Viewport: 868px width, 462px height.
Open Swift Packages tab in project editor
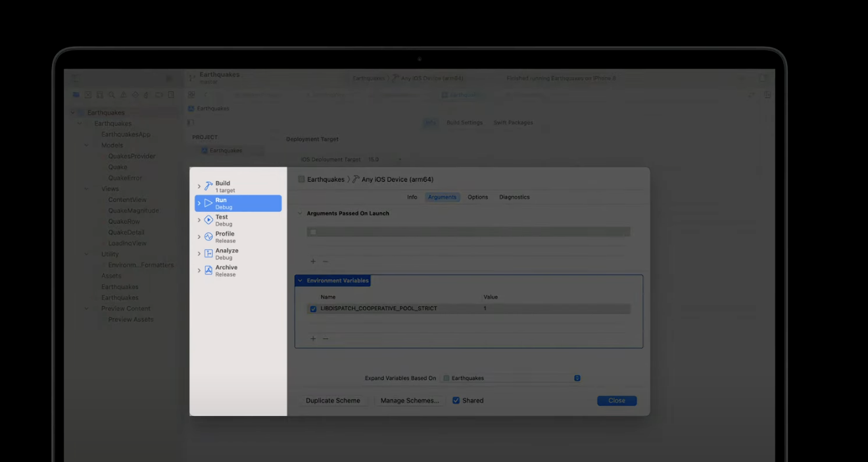(x=514, y=122)
